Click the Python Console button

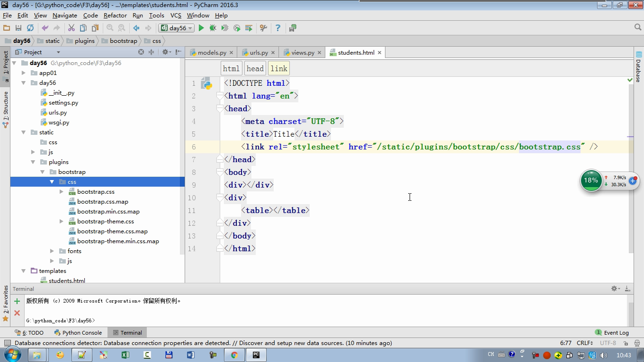click(x=78, y=333)
